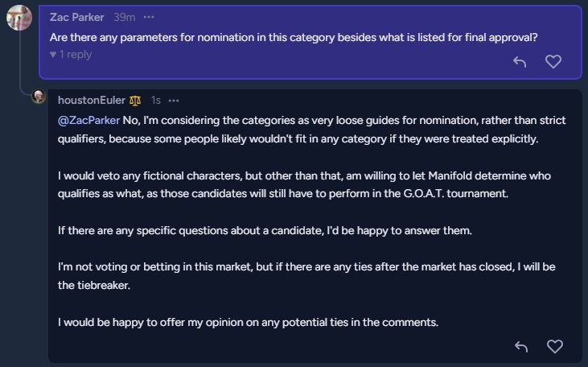
Task: Click the highlighted question text by Zac Parker
Action: [x=294, y=38]
